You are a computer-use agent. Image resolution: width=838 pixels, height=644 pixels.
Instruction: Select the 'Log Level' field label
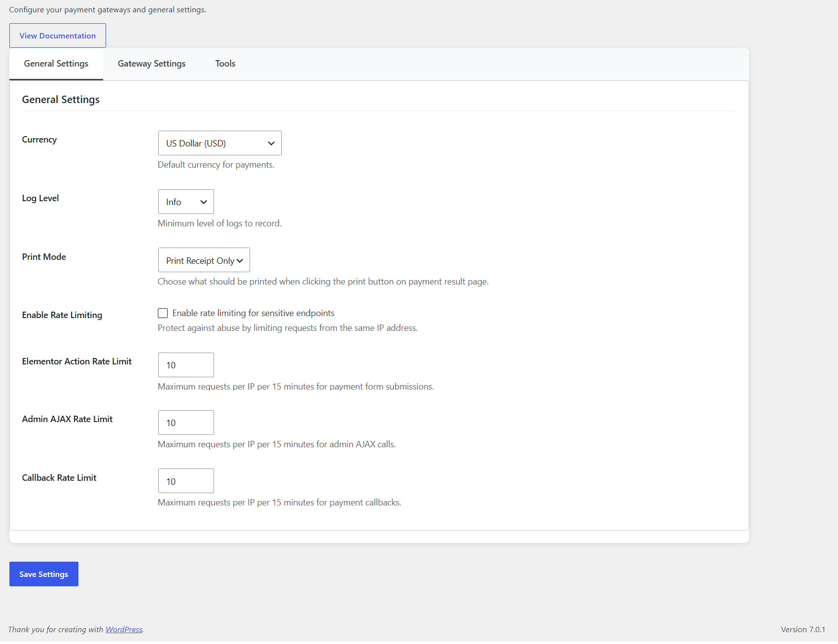(x=40, y=198)
